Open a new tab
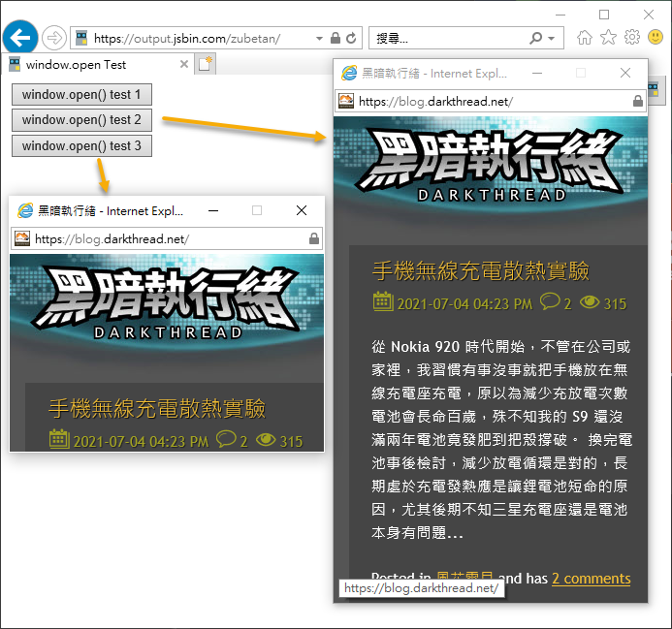Screen dimensions: 672x629 [206, 65]
